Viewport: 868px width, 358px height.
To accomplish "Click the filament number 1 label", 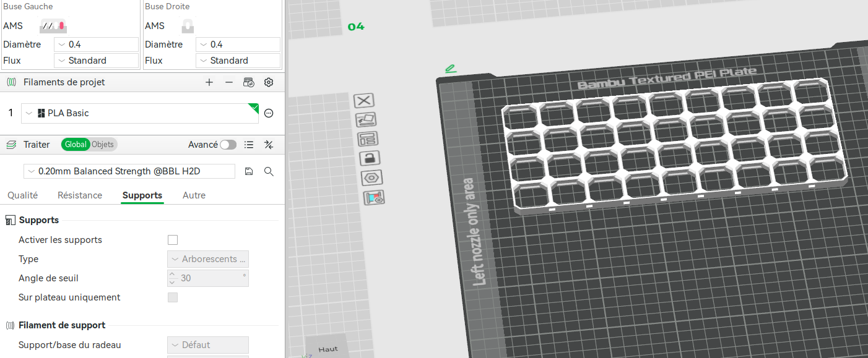I will pyautogui.click(x=11, y=113).
